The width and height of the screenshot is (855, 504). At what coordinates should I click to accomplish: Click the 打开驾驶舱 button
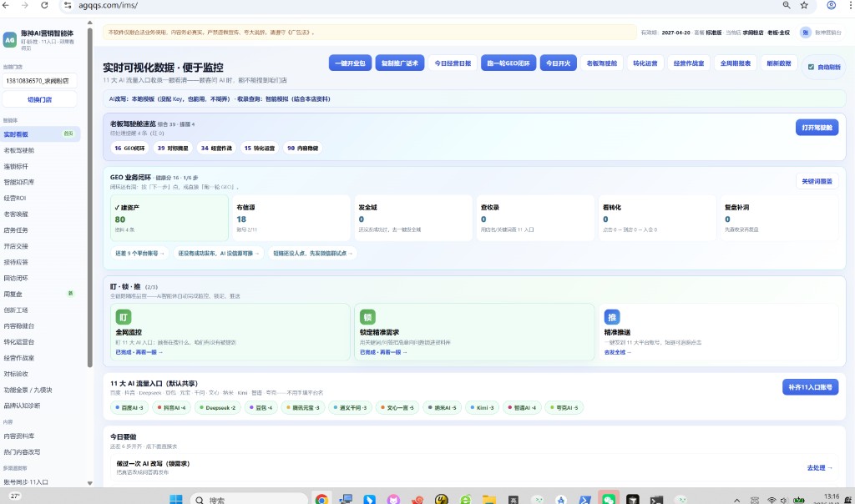[x=817, y=128]
